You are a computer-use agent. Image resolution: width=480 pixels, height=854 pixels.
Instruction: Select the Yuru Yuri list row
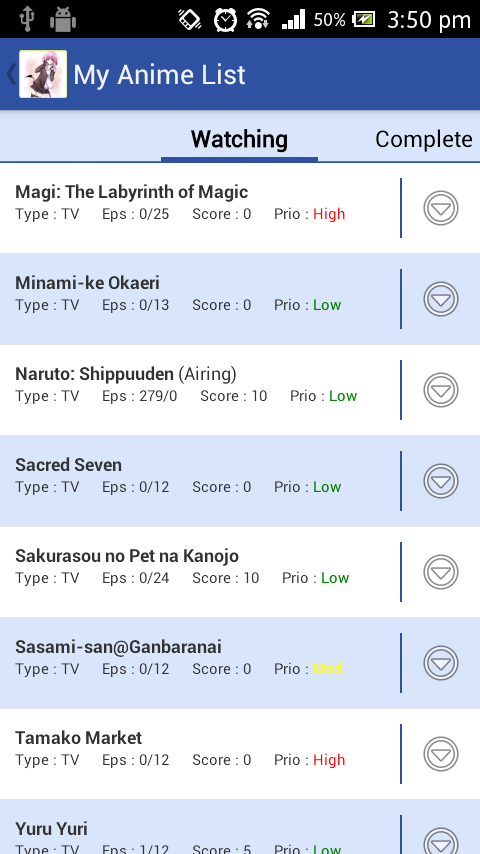(200, 827)
